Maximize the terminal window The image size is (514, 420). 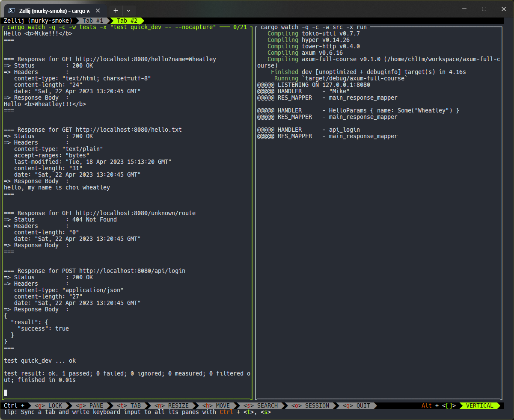coord(484,9)
